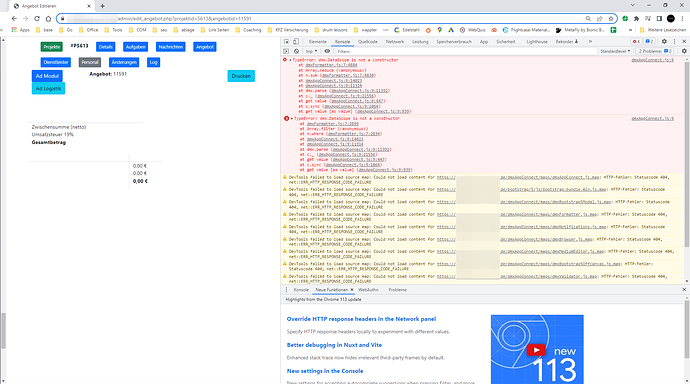
Task: Open Override HTTP response headers link
Action: point(361,319)
